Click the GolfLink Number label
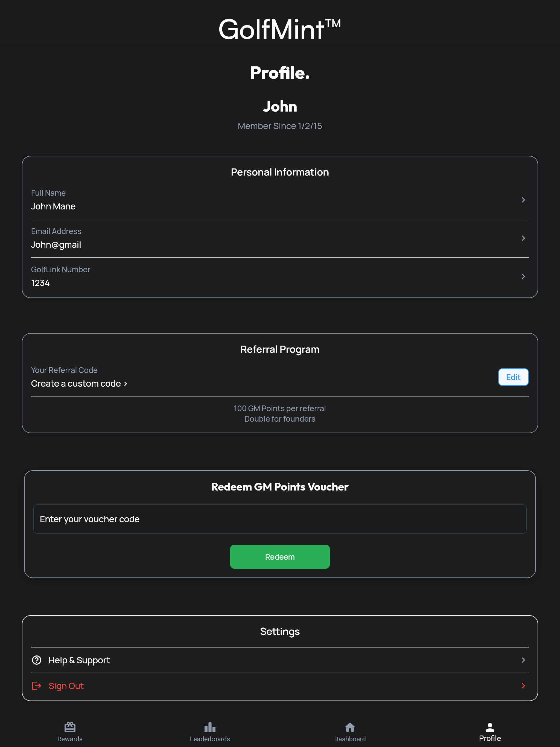 click(x=61, y=270)
